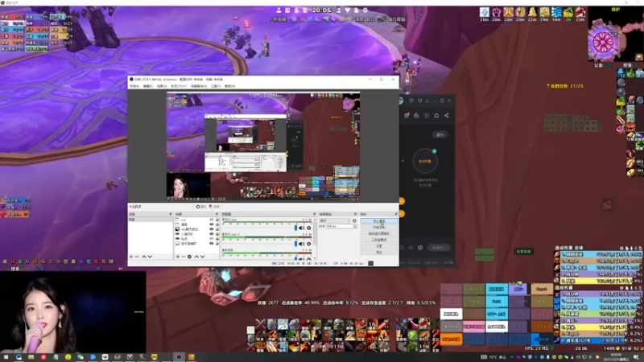
Task: Click the 启动虚拟摄像机 virtual camera button
Action: [378, 233]
